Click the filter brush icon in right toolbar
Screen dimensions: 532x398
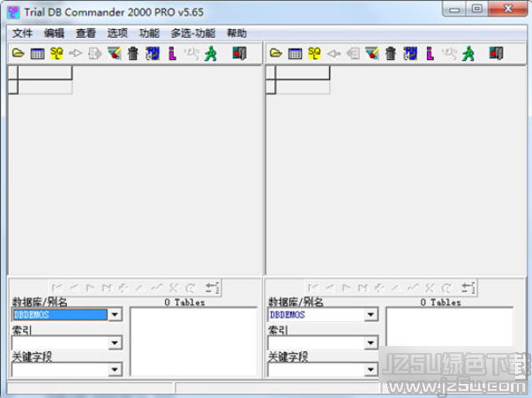point(371,54)
